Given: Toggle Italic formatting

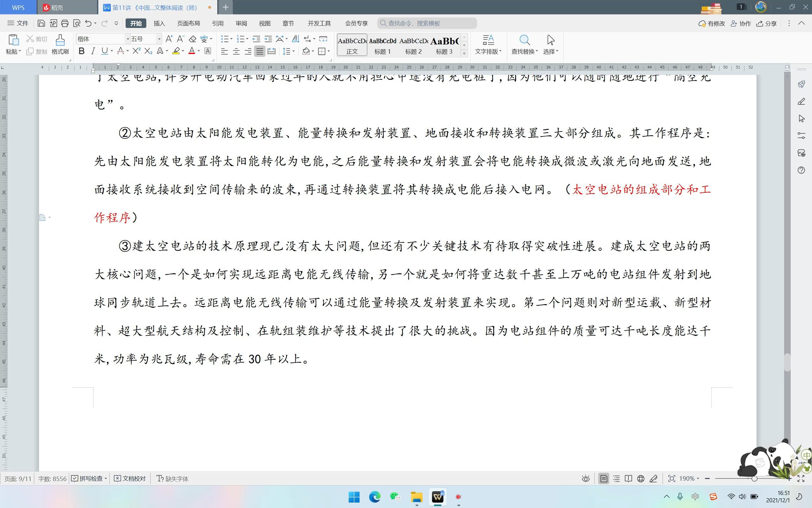Looking at the screenshot, I should pos(93,51).
